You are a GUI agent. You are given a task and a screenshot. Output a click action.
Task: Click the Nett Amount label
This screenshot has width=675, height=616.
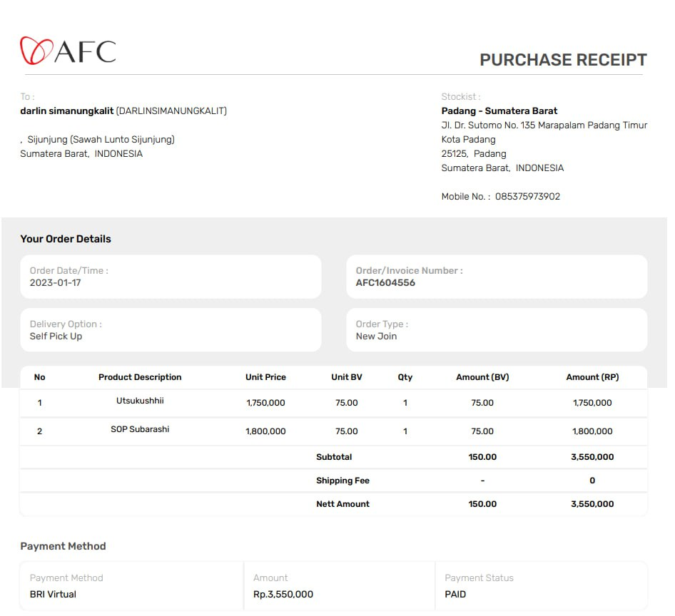click(x=342, y=504)
